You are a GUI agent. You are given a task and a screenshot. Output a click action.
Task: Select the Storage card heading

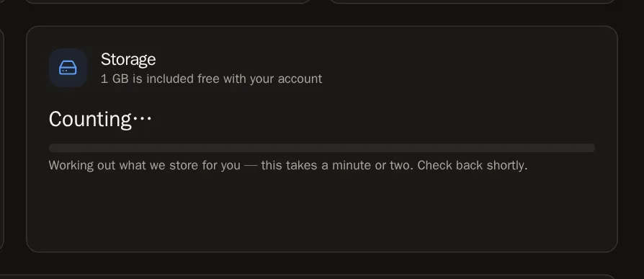(x=128, y=60)
